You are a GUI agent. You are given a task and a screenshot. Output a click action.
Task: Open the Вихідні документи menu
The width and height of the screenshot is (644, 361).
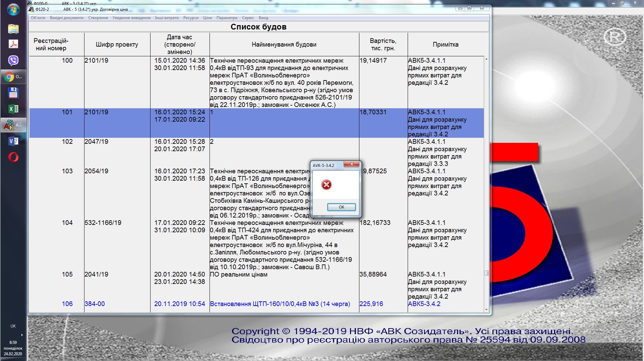coord(67,18)
